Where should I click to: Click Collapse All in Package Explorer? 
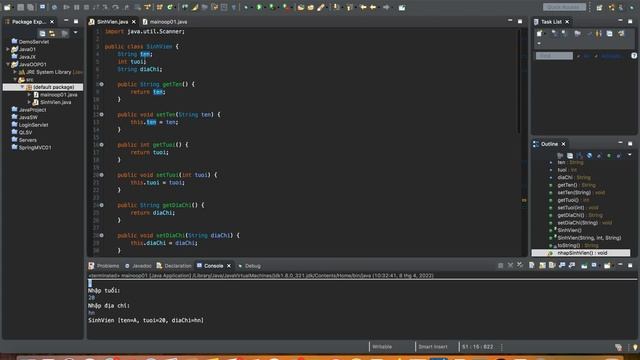(42, 33)
